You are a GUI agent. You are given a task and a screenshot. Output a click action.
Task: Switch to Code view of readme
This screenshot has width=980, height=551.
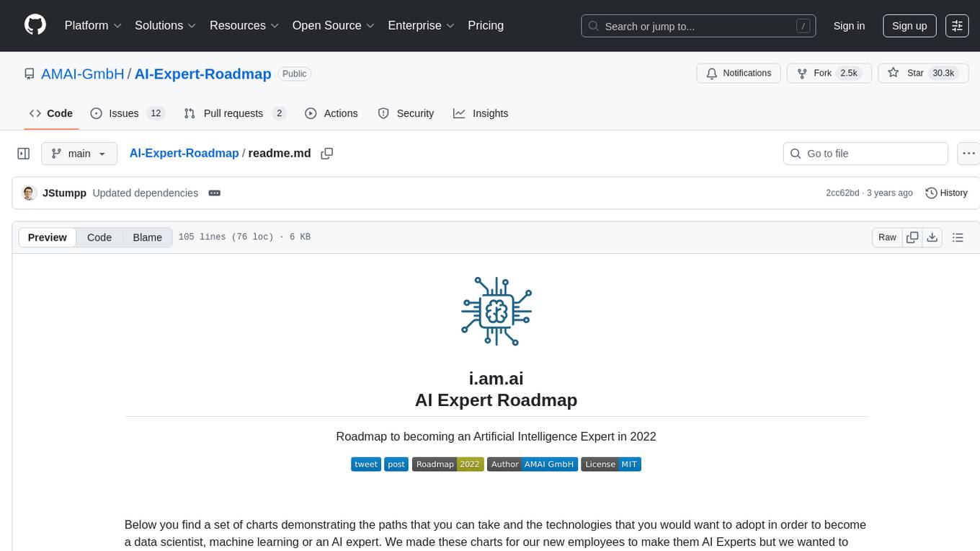(99, 237)
